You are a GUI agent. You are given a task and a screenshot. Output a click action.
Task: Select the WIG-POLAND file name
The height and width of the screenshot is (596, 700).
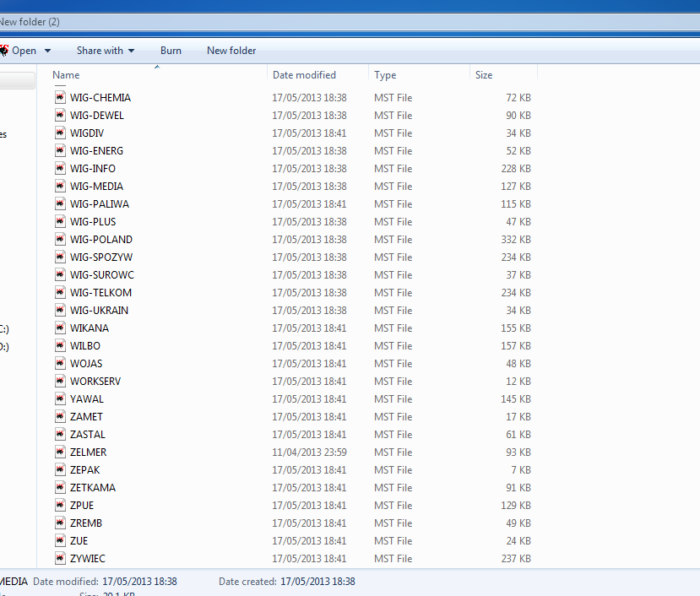101,239
